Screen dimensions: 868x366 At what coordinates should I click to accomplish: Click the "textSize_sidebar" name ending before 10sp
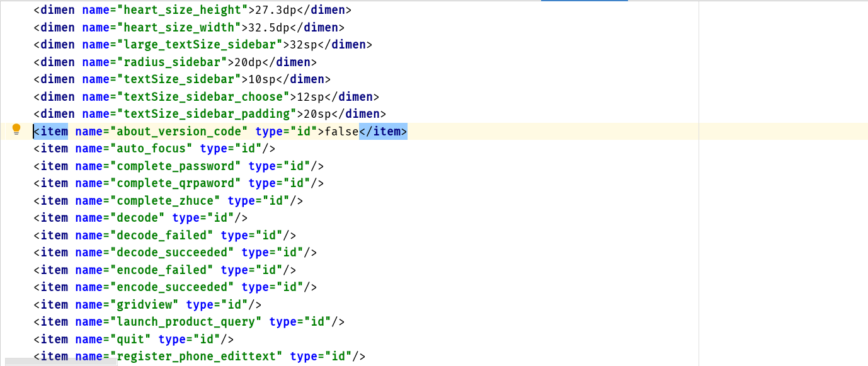coord(179,79)
